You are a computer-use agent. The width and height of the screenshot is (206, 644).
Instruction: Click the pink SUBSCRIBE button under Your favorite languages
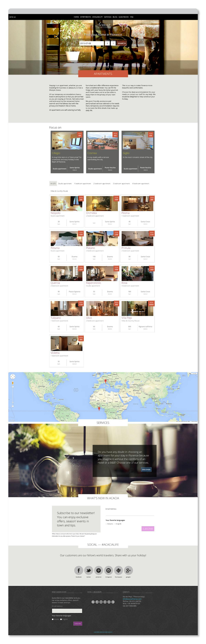(x=148, y=529)
